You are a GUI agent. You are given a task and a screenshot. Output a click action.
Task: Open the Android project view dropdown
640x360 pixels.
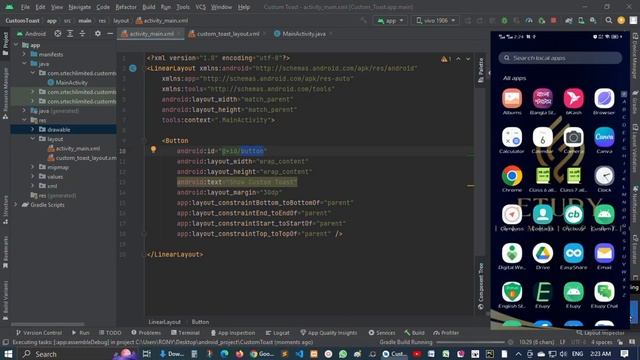pyautogui.click(x=32, y=34)
